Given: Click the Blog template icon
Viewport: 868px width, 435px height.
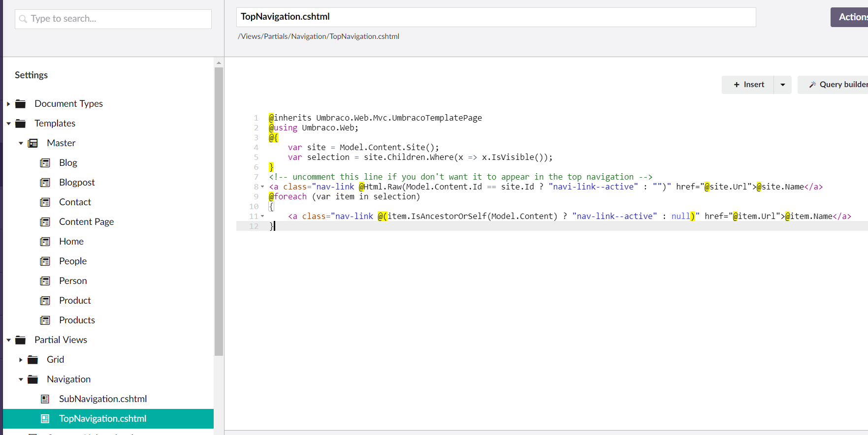Looking at the screenshot, I should coord(45,163).
